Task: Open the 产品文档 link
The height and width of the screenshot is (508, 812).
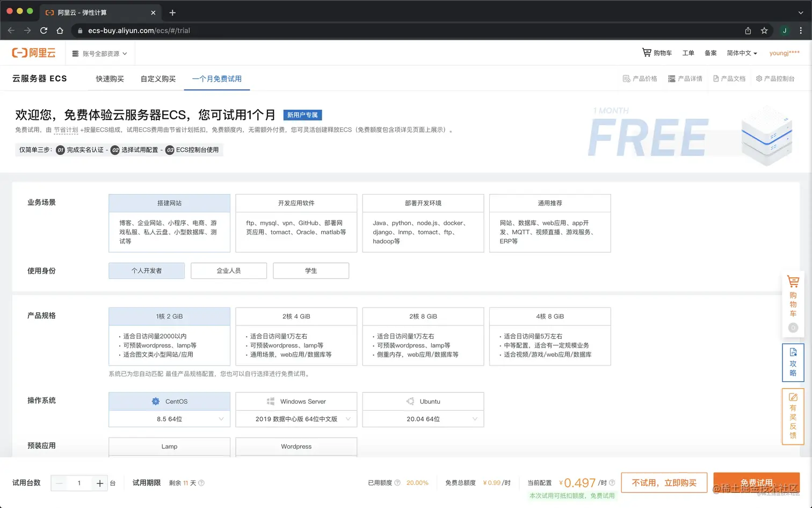Action: pos(729,78)
